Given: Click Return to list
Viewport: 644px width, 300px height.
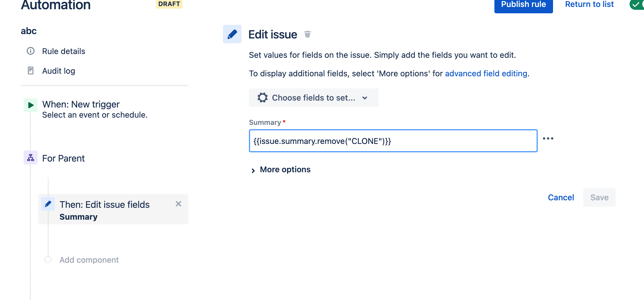Looking at the screenshot, I should click(x=589, y=4).
